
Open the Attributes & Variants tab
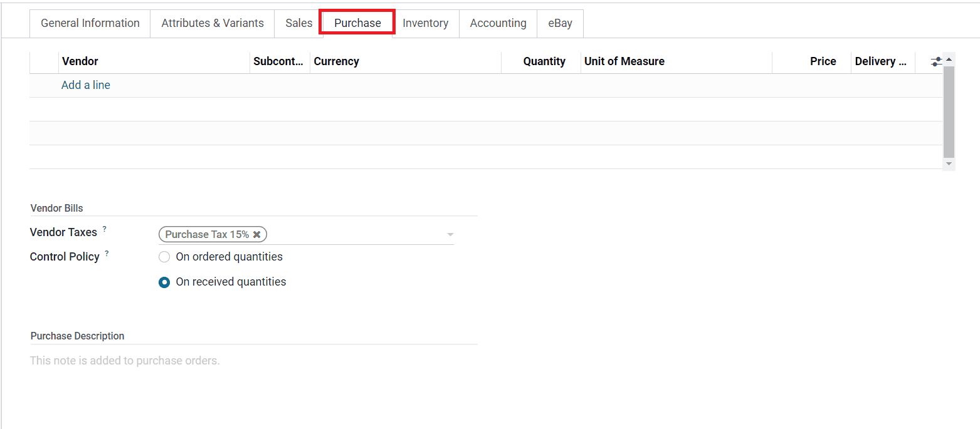[213, 23]
